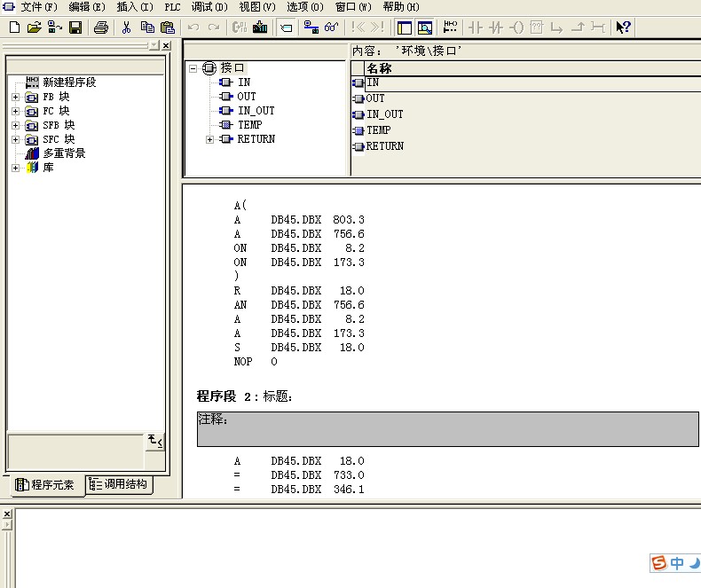Save the block with the floppy icon
701x588 pixels.
75,27
